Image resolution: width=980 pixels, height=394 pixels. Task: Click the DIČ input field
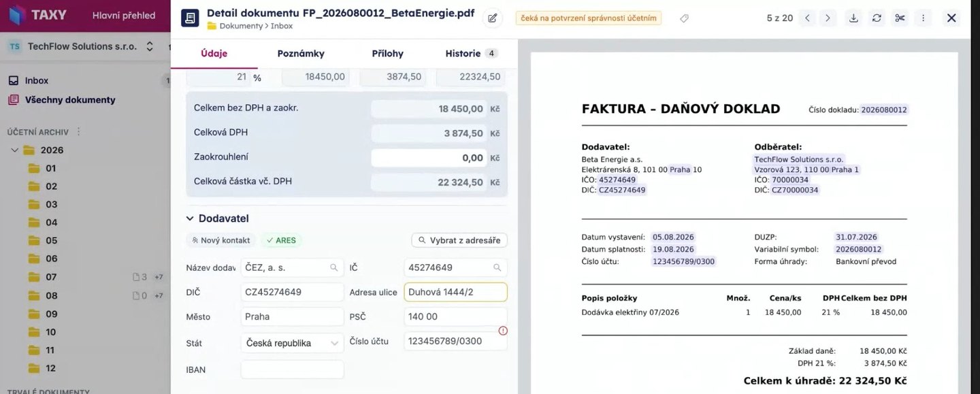click(292, 292)
